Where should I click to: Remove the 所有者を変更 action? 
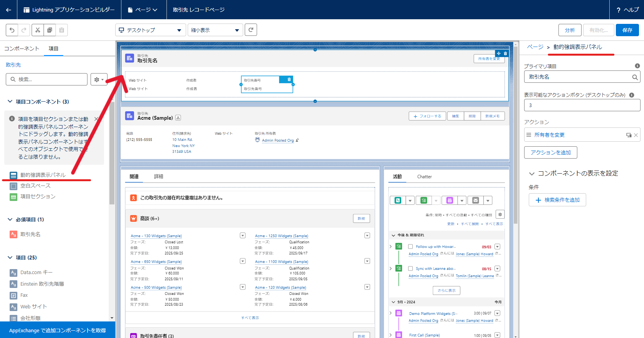pos(636,135)
